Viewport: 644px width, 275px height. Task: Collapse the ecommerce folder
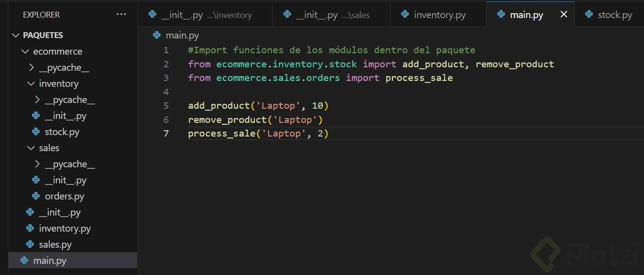(x=25, y=51)
